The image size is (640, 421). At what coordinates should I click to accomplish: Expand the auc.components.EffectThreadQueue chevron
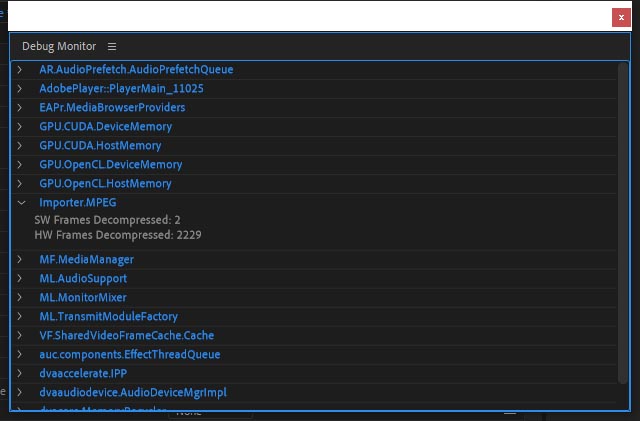click(20, 354)
